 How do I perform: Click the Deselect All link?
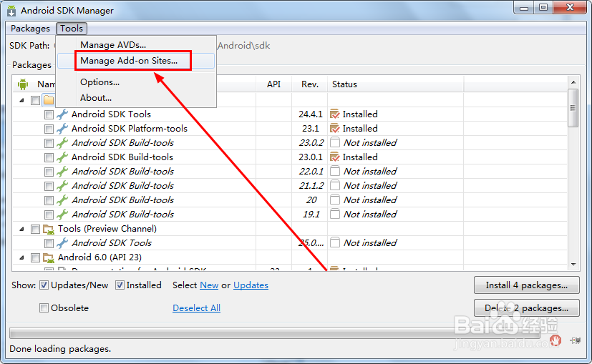[196, 308]
